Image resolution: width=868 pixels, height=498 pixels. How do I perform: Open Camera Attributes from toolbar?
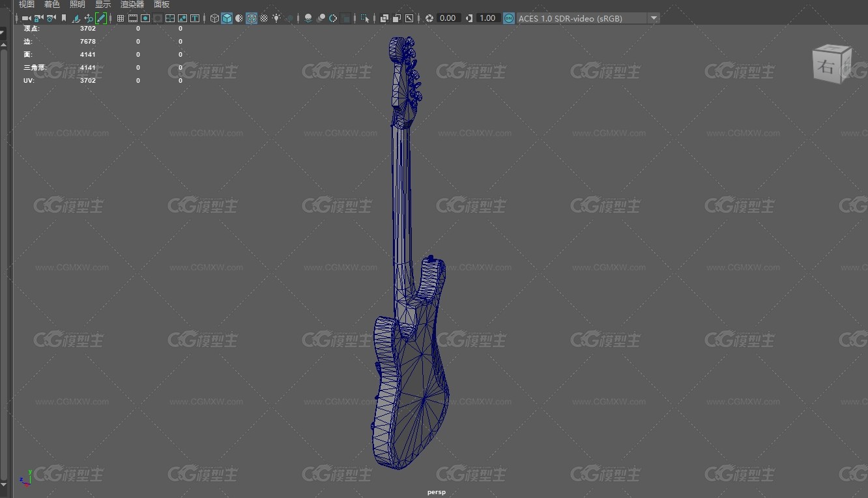[x=51, y=18]
